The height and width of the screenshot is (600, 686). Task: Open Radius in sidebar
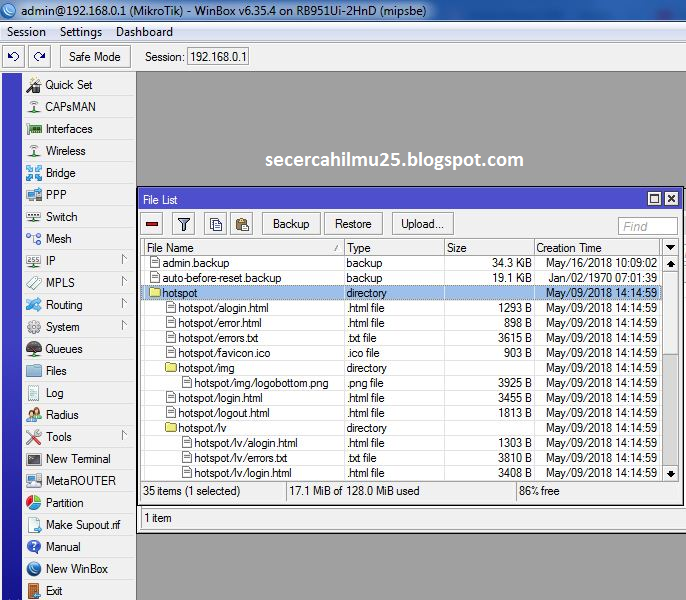click(x=79, y=415)
